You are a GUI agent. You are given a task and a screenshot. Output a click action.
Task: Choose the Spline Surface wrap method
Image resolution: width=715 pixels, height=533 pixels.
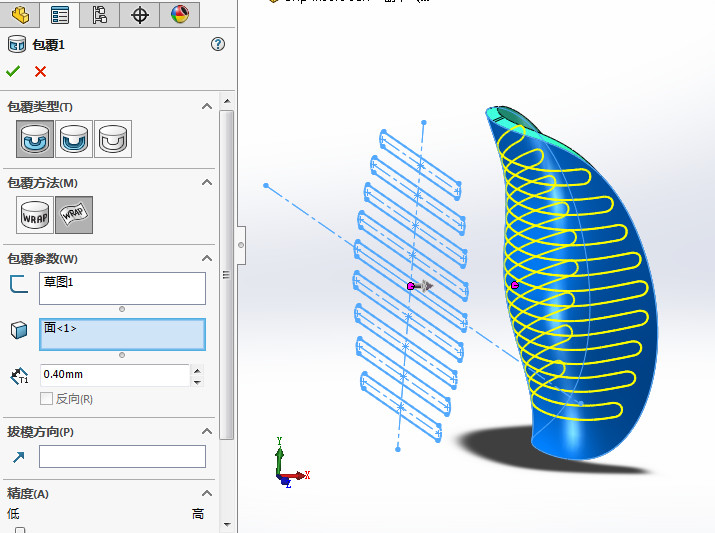point(74,215)
